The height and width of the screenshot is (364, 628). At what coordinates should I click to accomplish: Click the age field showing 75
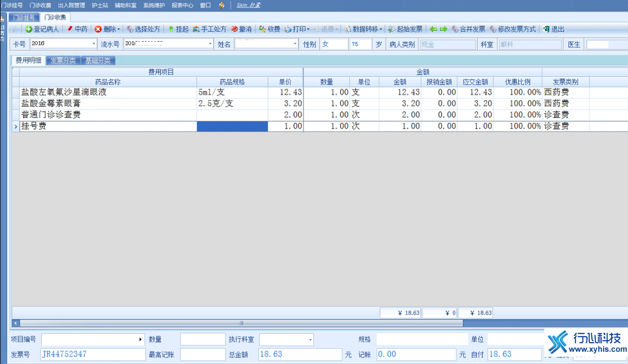pyautogui.click(x=360, y=44)
